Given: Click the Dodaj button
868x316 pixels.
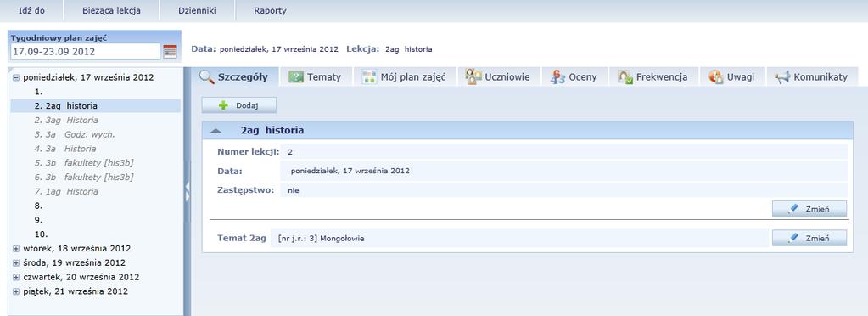Looking at the screenshot, I should pos(238,105).
